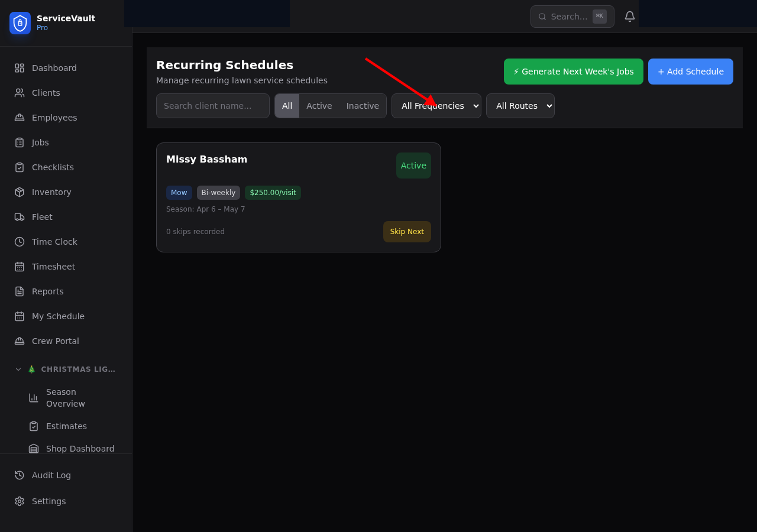Click Generate Next Week's Jobs
This screenshot has width=757, height=532.
[x=573, y=72]
